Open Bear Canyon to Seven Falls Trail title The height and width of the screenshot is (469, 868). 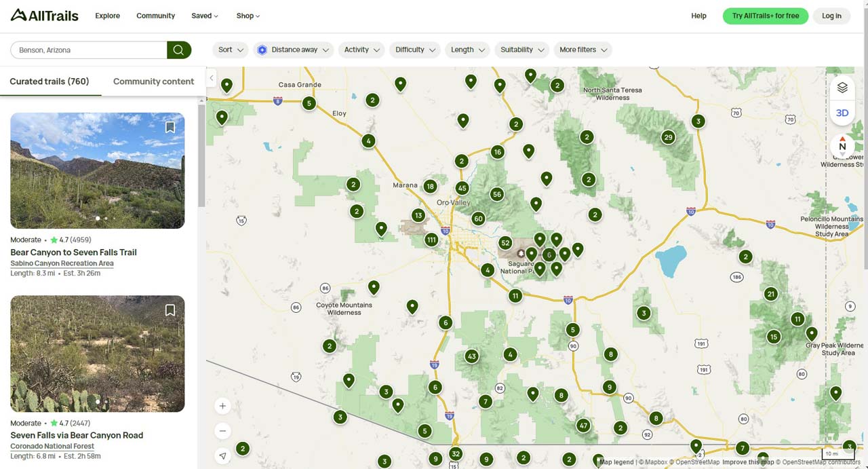73,252
